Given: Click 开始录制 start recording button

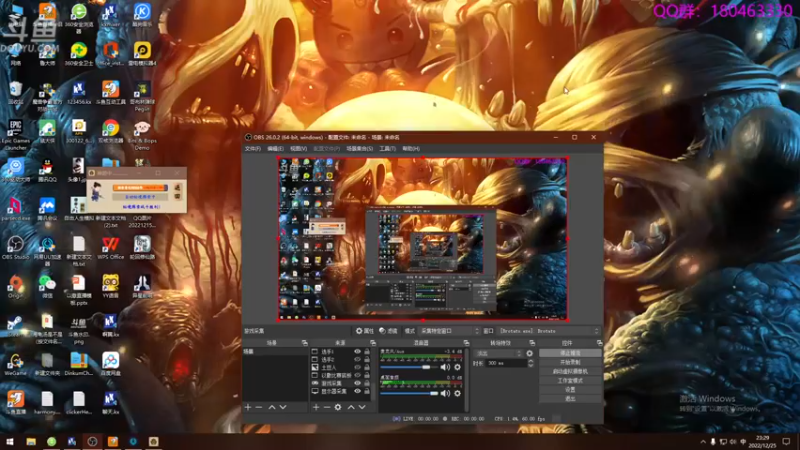Looking at the screenshot, I should coord(570,362).
